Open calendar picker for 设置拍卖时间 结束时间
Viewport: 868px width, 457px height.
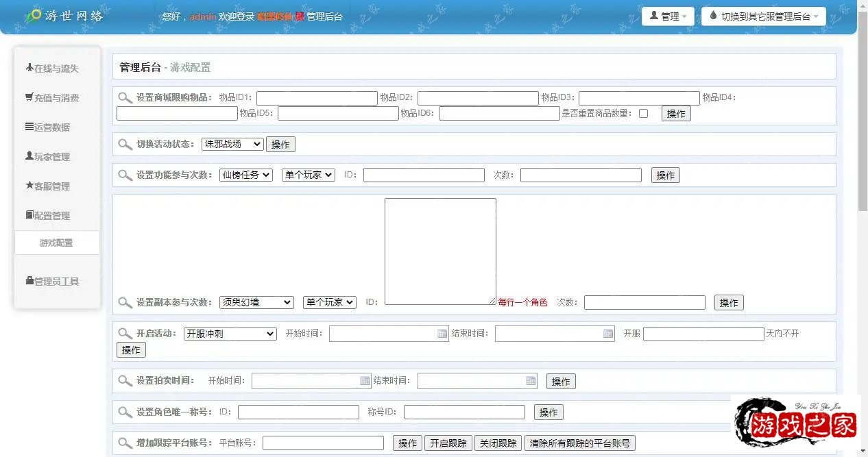click(531, 381)
